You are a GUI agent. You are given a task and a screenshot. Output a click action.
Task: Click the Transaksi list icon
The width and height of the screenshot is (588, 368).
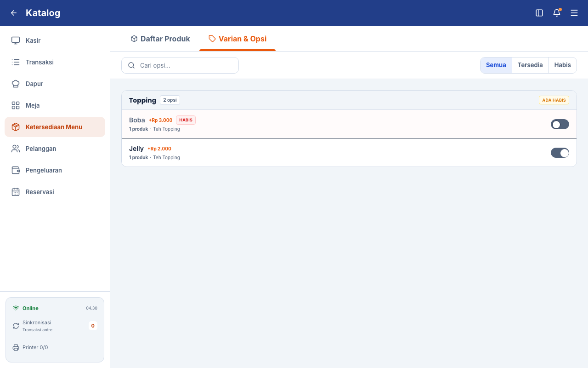coord(16,62)
